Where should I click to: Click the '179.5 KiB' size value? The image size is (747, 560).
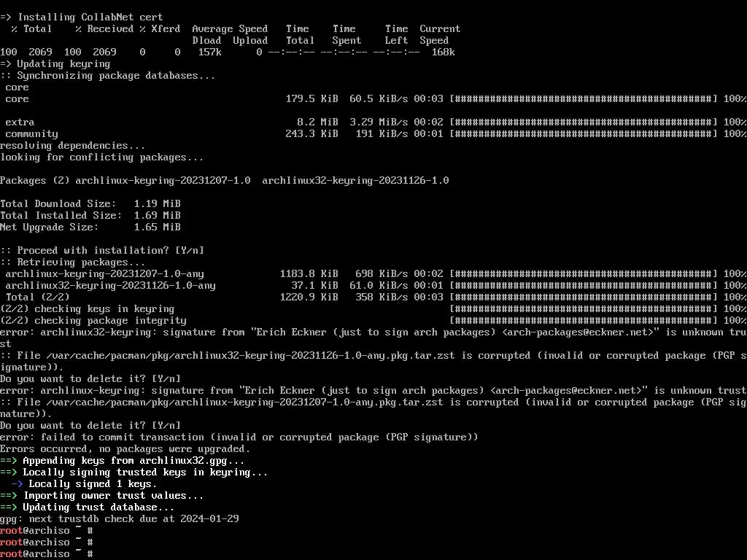pos(311,99)
